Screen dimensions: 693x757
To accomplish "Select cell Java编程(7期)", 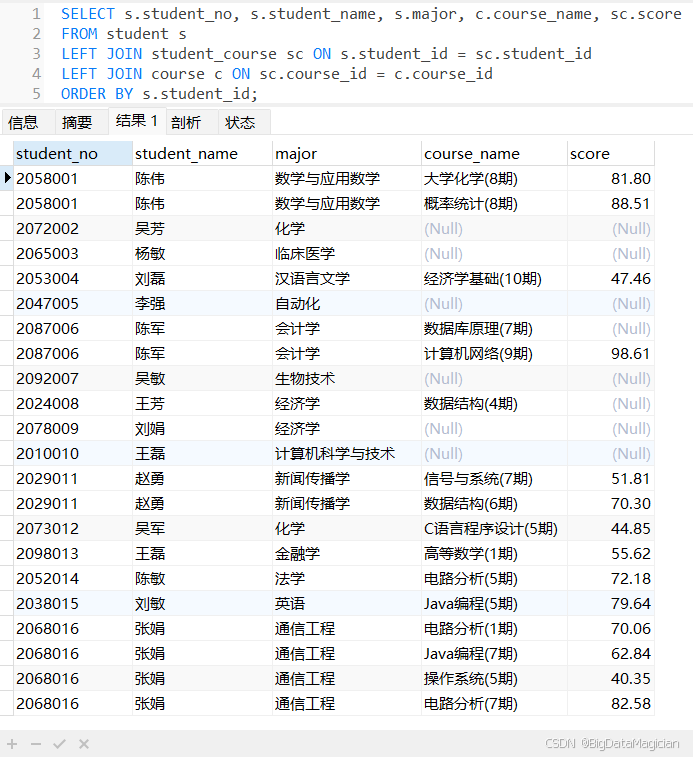I will pyautogui.click(x=494, y=654).
